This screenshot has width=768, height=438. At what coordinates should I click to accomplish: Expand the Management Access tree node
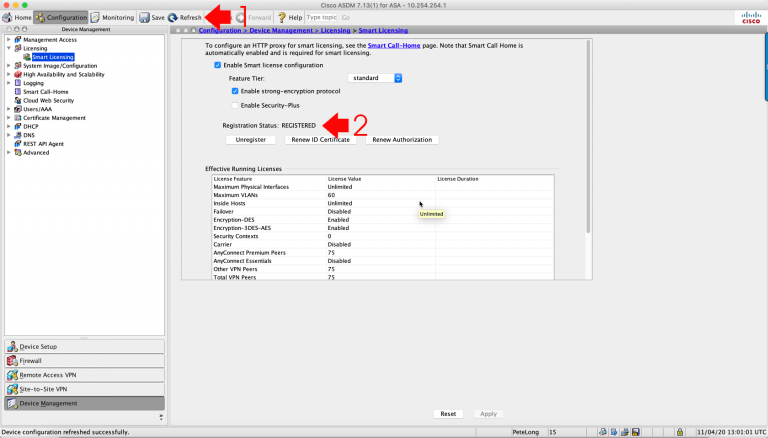[x=8, y=40]
